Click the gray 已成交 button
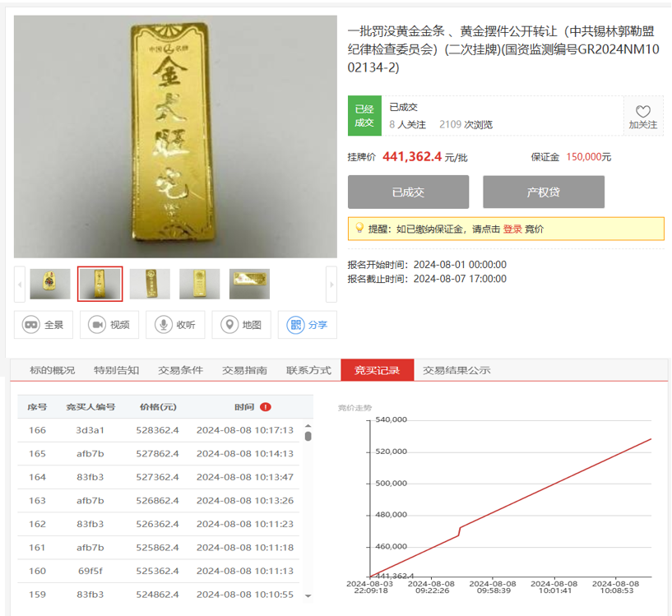Image resolution: width=672 pixels, height=616 pixels. [408, 192]
